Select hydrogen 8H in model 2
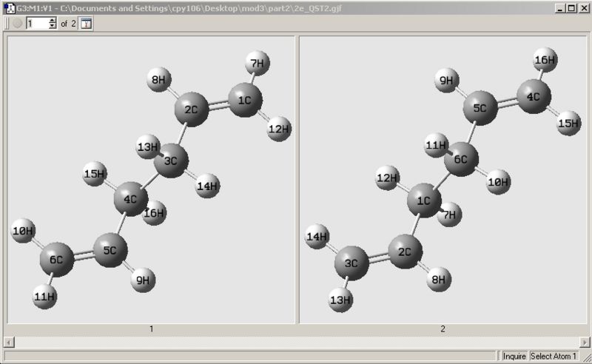The width and height of the screenshot is (592, 364). click(439, 280)
